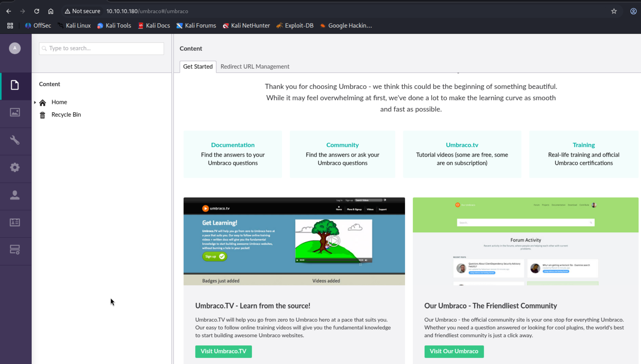Click the Home house icon in tree
This screenshot has width=641, height=364.
[43, 103]
